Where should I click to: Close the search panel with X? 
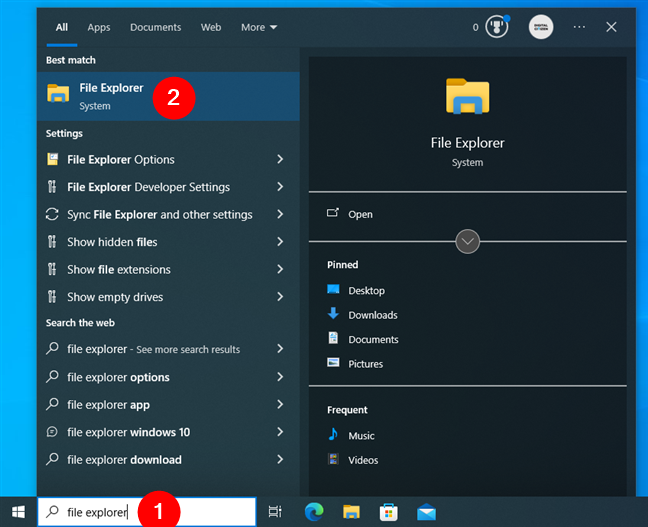tap(611, 27)
